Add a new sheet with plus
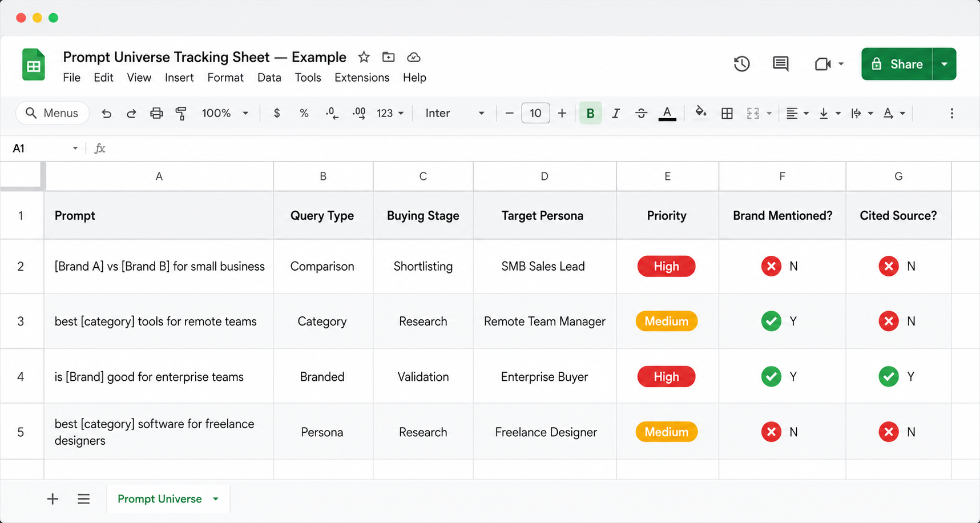The width and height of the screenshot is (980, 523). coord(53,499)
